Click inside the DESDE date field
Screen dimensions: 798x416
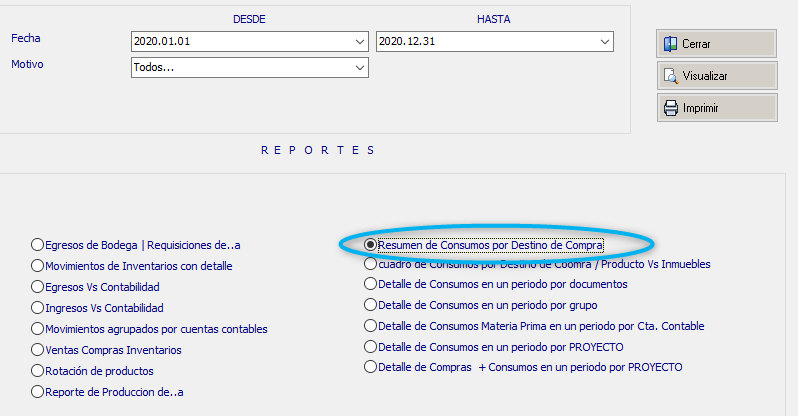click(242, 42)
